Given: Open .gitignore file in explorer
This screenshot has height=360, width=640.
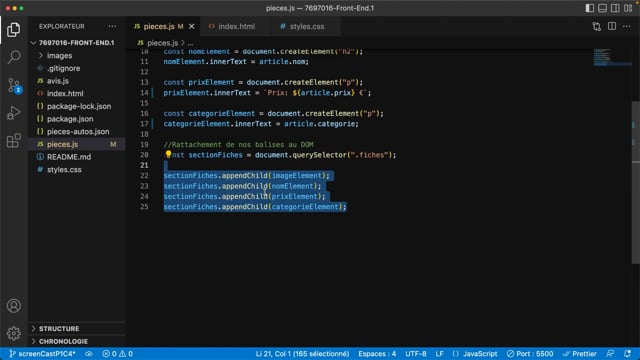Looking at the screenshot, I should 77,68.
